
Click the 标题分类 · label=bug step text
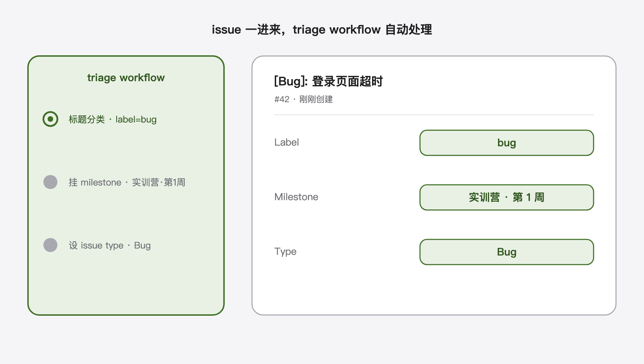click(113, 119)
